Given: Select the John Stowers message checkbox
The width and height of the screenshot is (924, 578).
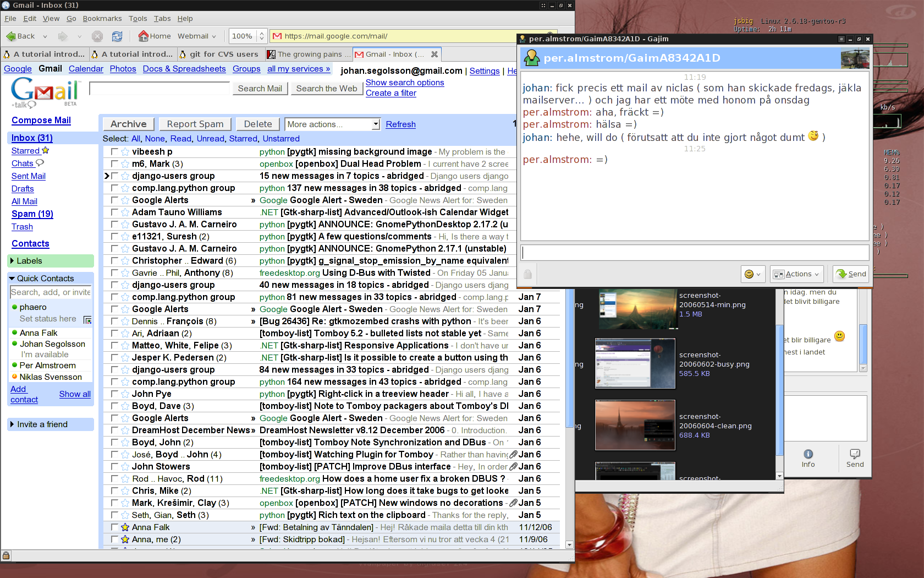Looking at the screenshot, I should click(114, 467).
